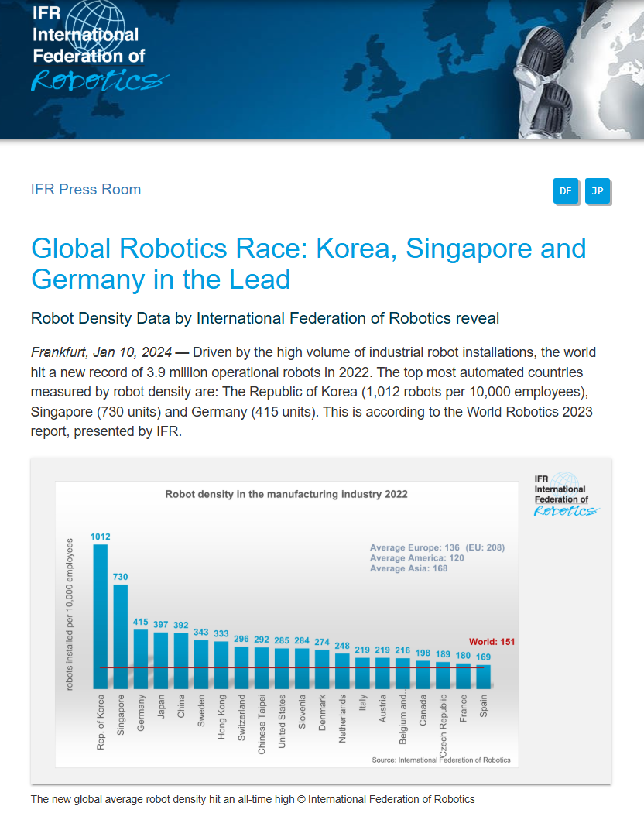
Task: Click the Switzerland bar value 296
Action: point(241,639)
